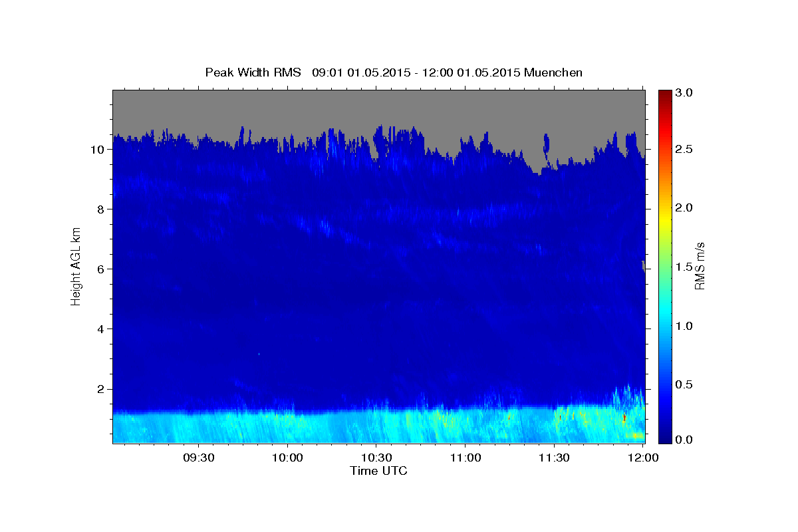Click the 12:00 time tick label
The width and height of the screenshot is (798, 532).
643,458
